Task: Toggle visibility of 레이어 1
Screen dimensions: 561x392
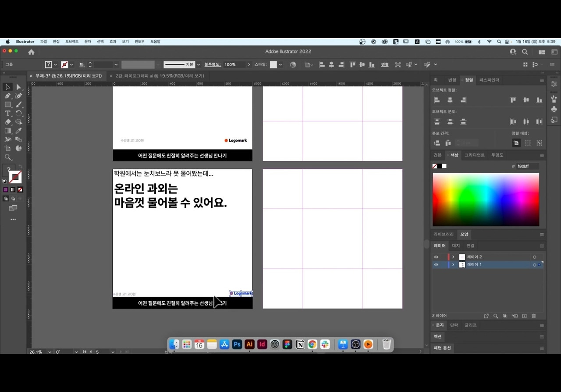Action: (436, 265)
